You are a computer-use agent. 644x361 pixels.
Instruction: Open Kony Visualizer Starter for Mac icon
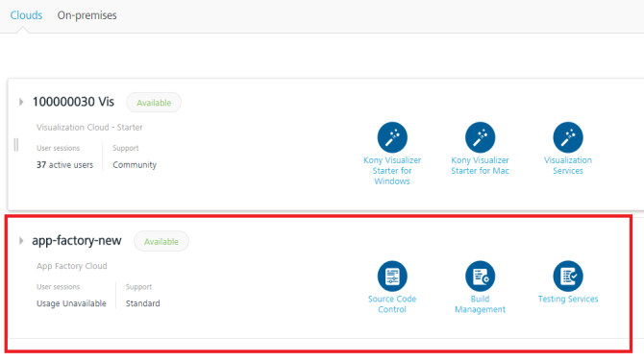481,137
